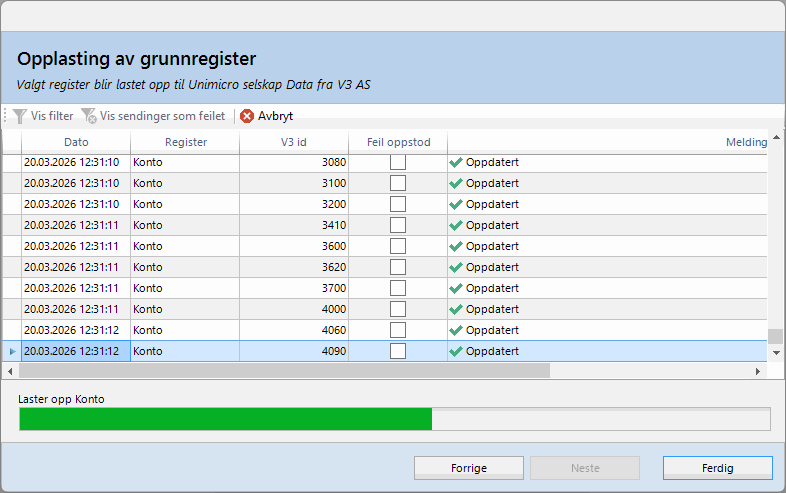Toggle Feil oppstod checkbox for 3100
The height and width of the screenshot is (493, 786).
(x=398, y=183)
